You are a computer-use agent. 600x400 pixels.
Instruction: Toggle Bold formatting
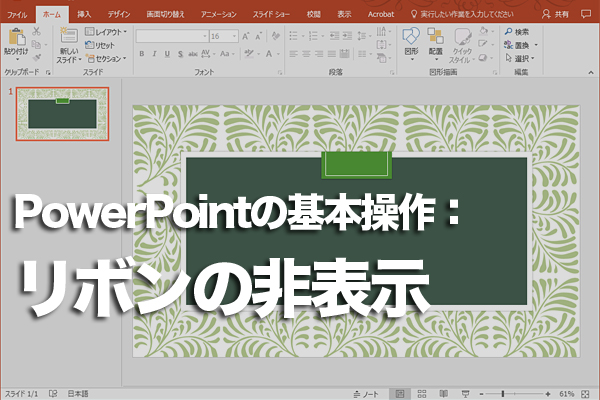click(x=142, y=54)
